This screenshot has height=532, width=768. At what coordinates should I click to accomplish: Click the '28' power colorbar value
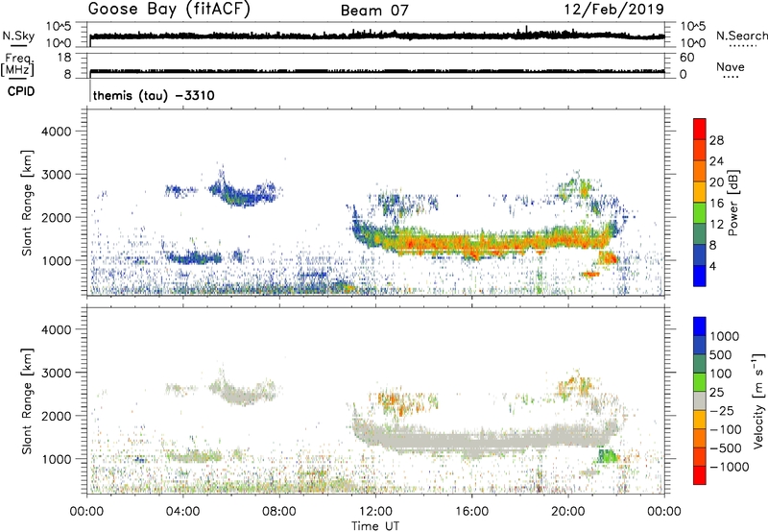tap(716, 140)
